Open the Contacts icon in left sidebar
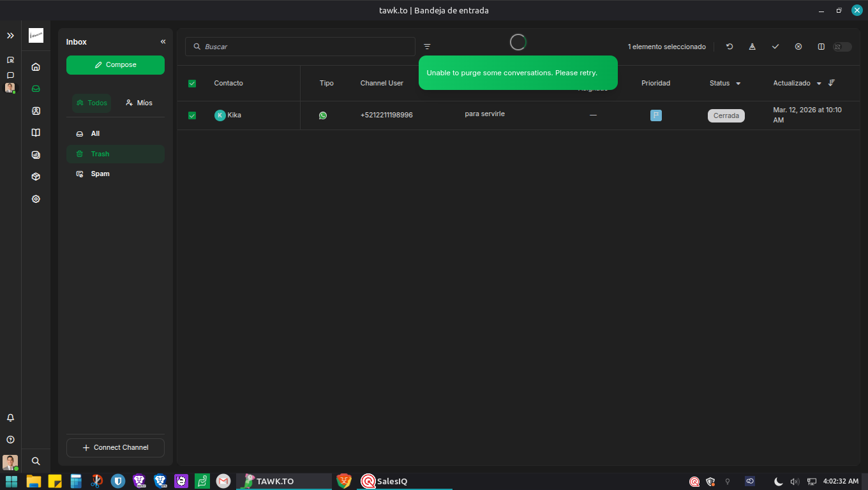 click(36, 111)
